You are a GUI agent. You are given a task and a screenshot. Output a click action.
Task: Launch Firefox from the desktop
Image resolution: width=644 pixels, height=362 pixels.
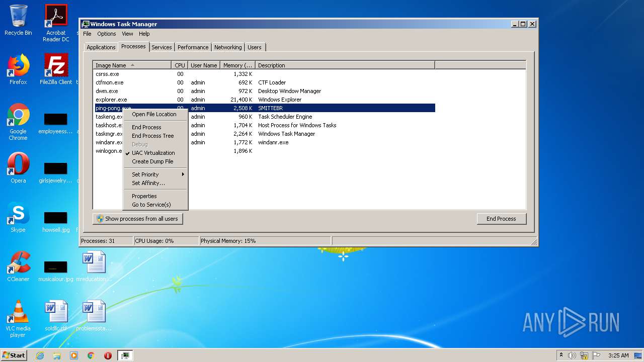pos(18,69)
